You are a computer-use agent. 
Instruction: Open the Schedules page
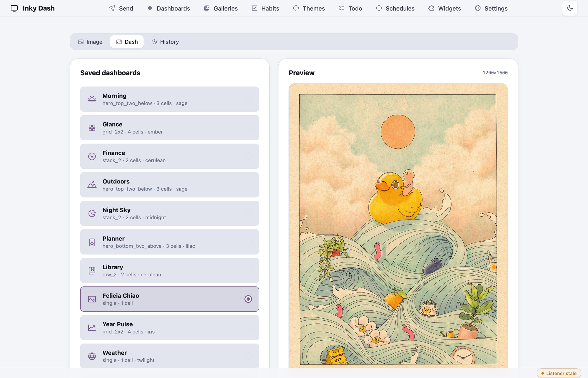tap(395, 8)
